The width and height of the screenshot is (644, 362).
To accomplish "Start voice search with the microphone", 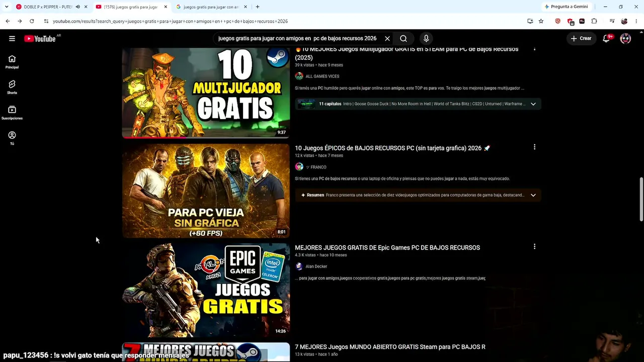I will (x=426, y=39).
